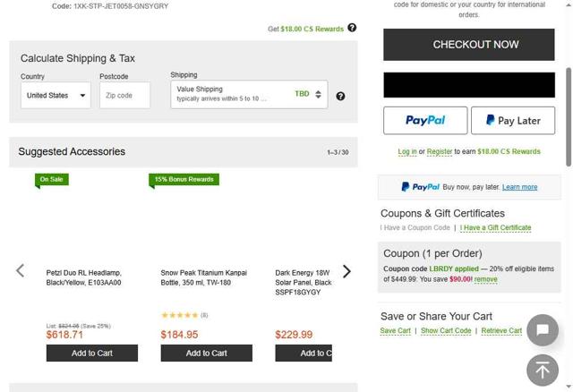Click the page vertical scrollbar thumb

[x=569, y=117]
